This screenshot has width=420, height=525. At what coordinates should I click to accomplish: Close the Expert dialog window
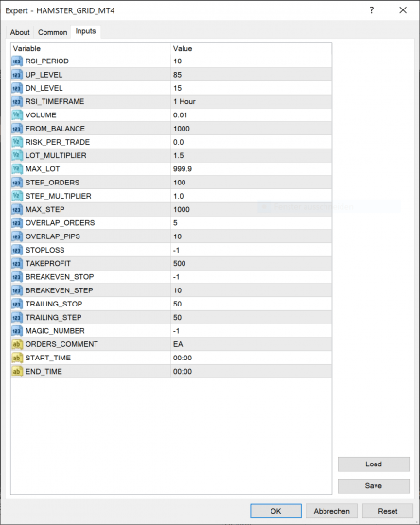[403, 10]
